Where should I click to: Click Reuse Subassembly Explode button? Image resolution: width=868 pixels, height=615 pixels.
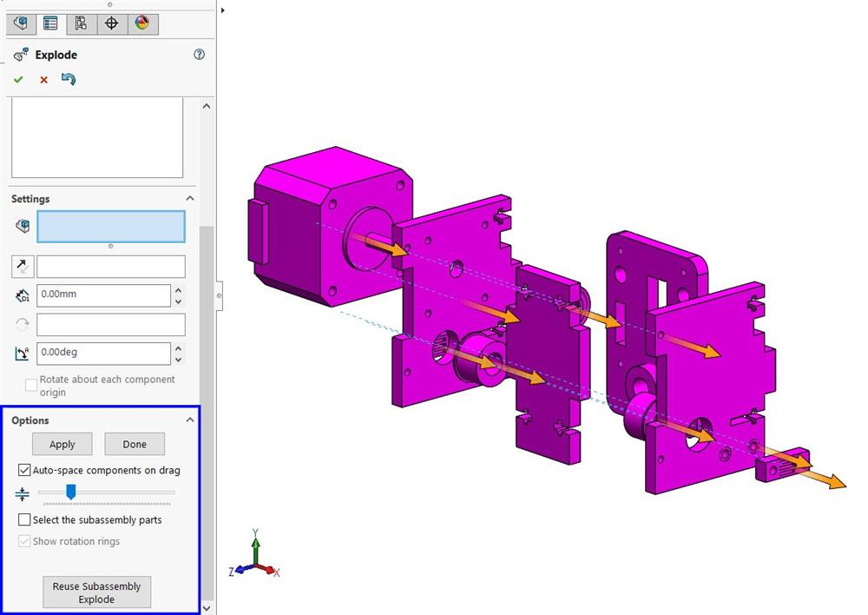[97, 592]
